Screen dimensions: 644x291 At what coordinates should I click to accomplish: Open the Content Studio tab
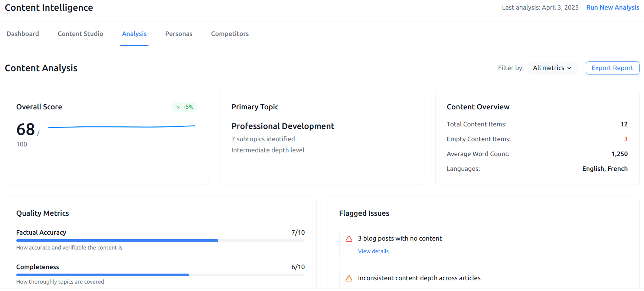pyautogui.click(x=81, y=34)
